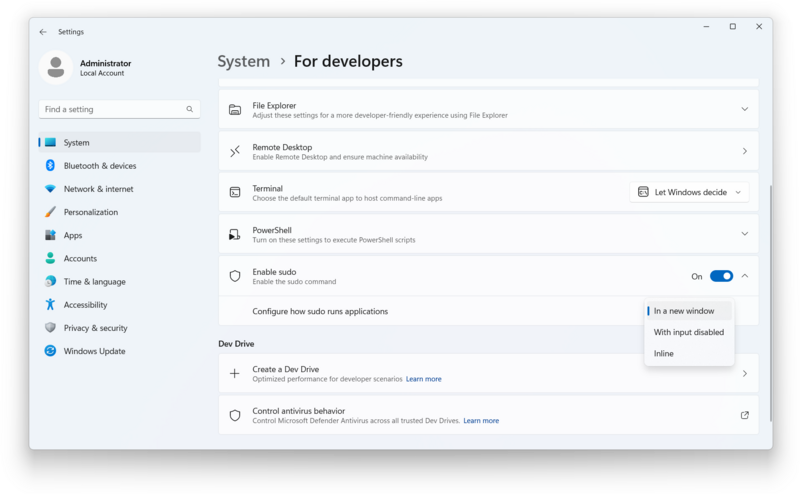Click the Privacy & security shield icon

pos(50,328)
